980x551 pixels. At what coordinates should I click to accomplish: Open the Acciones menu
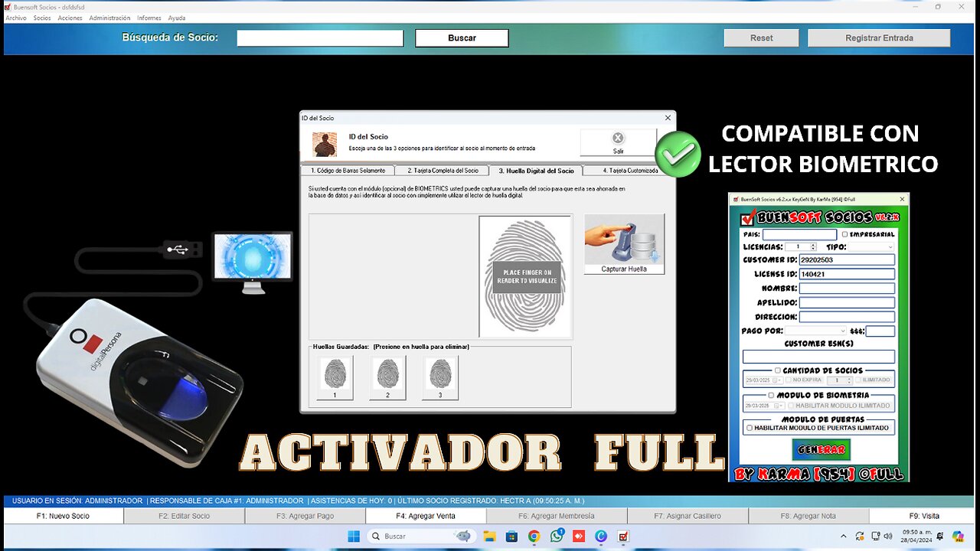[70, 18]
